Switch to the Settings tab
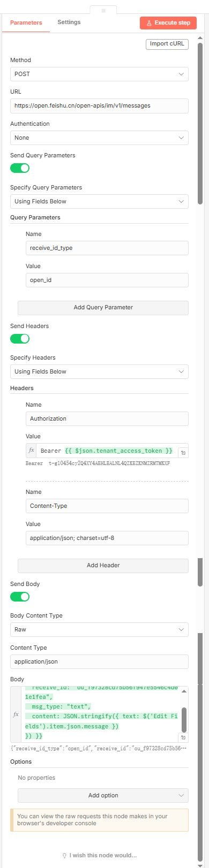 [69, 22]
